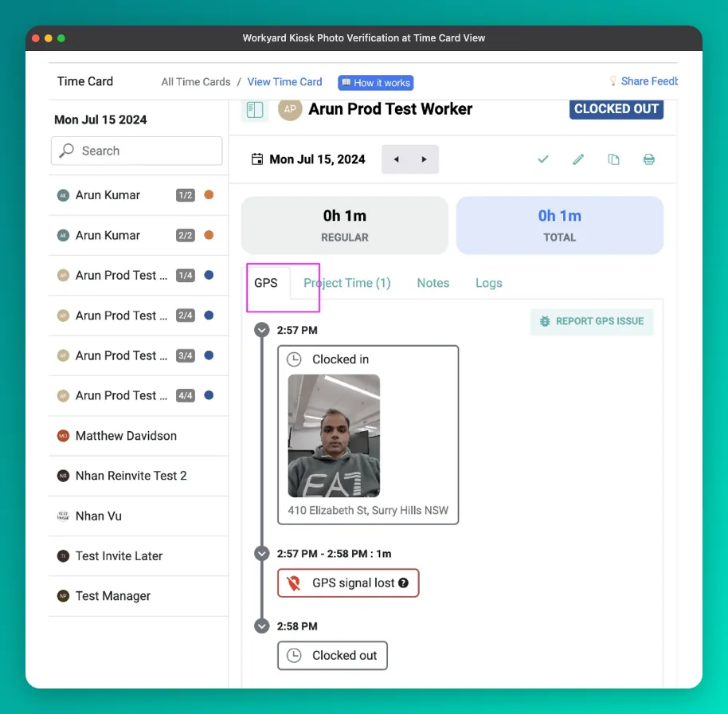Open the Logs tab

coord(489,283)
